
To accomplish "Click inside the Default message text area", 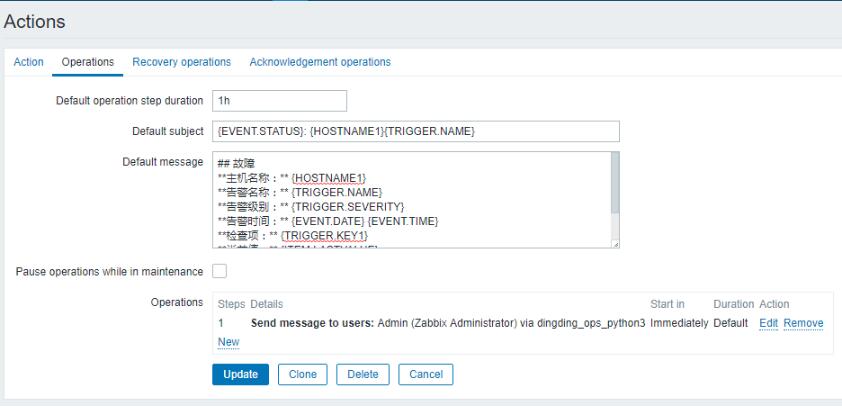I will click(411, 200).
